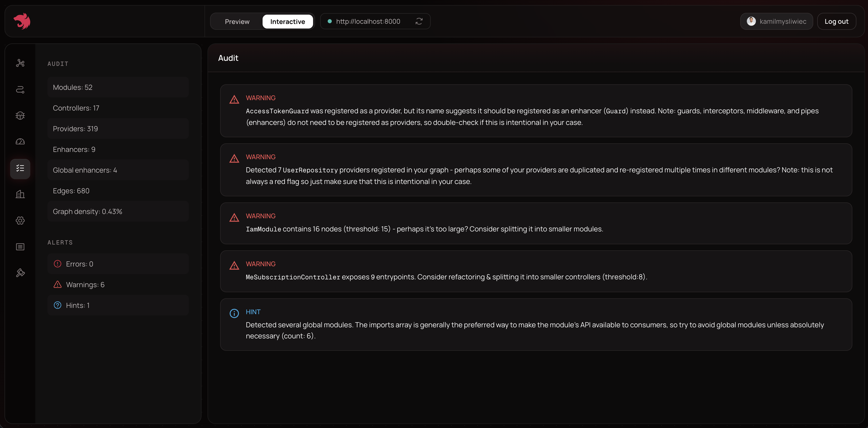
Task: Click the Audit panel heading
Action: coord(228,58)
